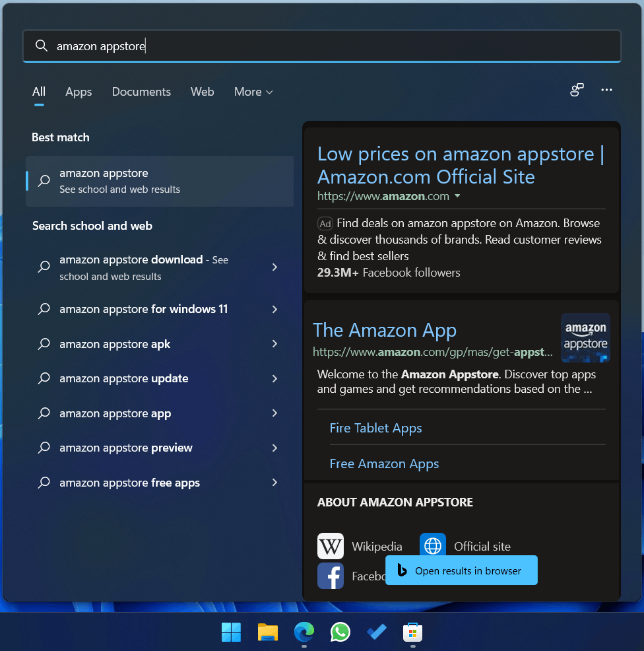Click search icon beside 'amazon appstore preview'
The height and width of the screenshot is (651, 644).
pos(44,448)
